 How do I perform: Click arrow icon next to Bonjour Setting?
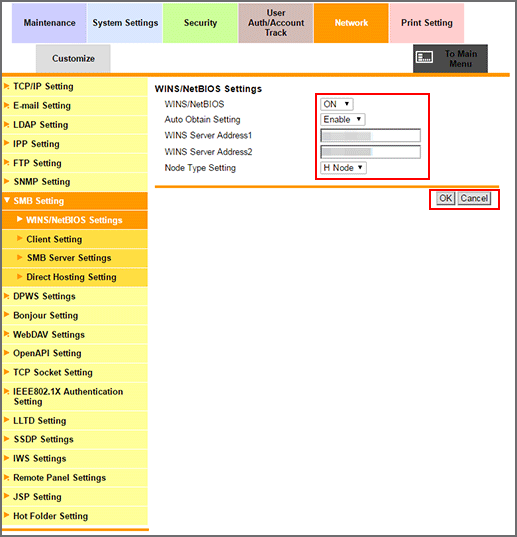(7, 314)
